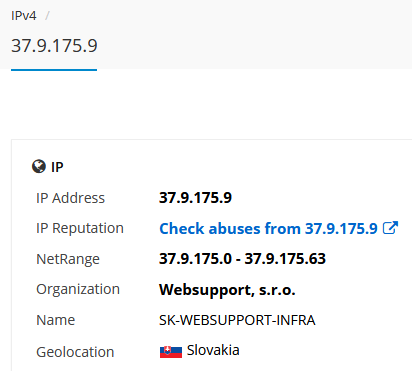Click the IP Address field label
Viewport: 412px width, 371px height.
70,198
